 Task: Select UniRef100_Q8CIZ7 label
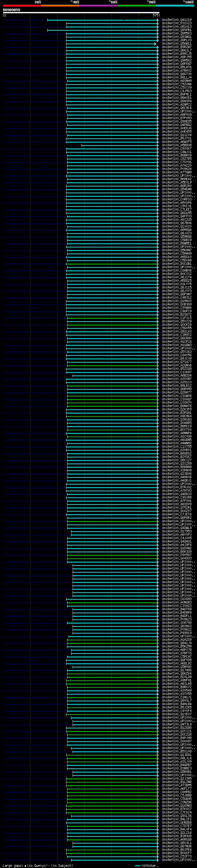[x=177, y=460]
